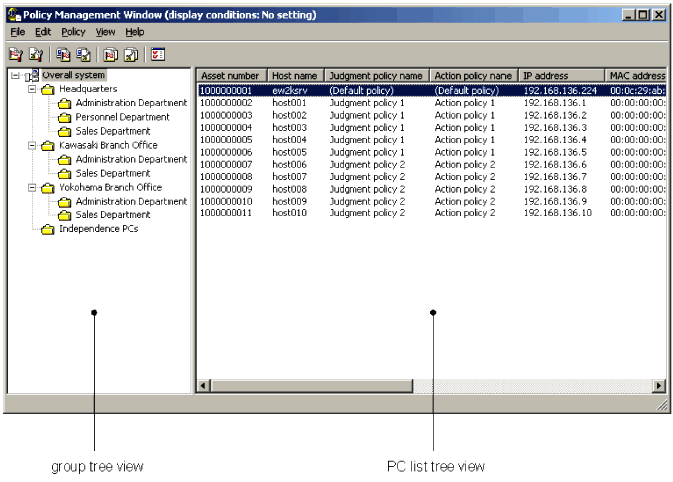Click the third toolbar icon with red computers

(62, 54)
